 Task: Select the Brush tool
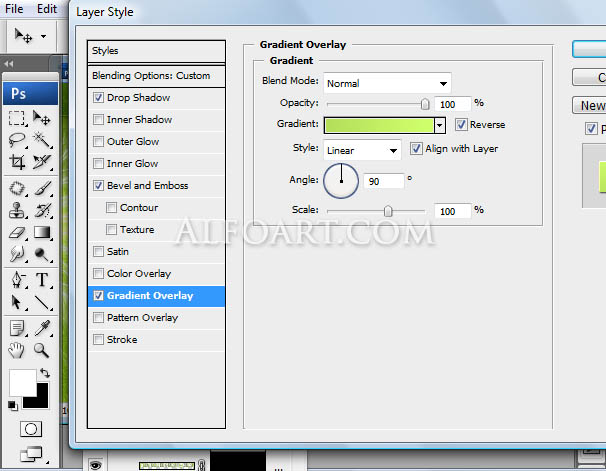42,189
